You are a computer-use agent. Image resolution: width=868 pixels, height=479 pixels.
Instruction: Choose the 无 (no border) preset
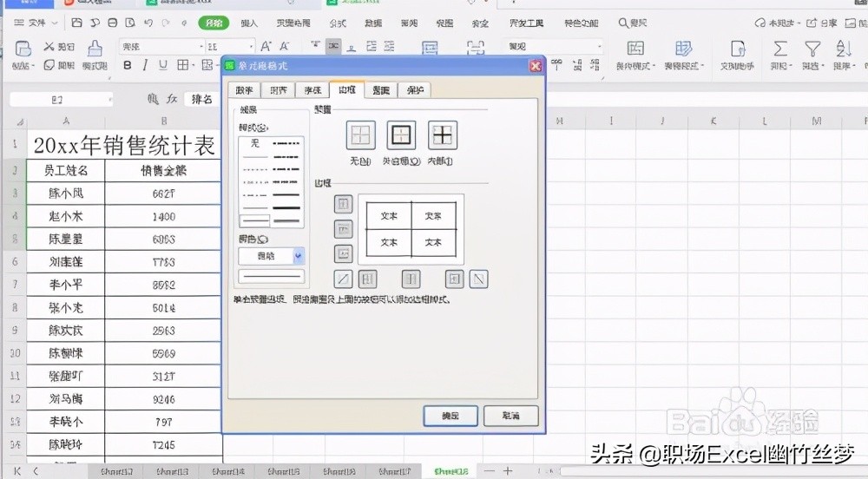point(360,135)
